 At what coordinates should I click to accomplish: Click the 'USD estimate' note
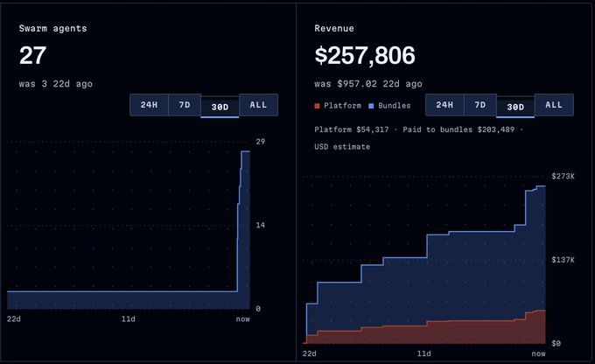pyautogui.click(x=342, y=147)
